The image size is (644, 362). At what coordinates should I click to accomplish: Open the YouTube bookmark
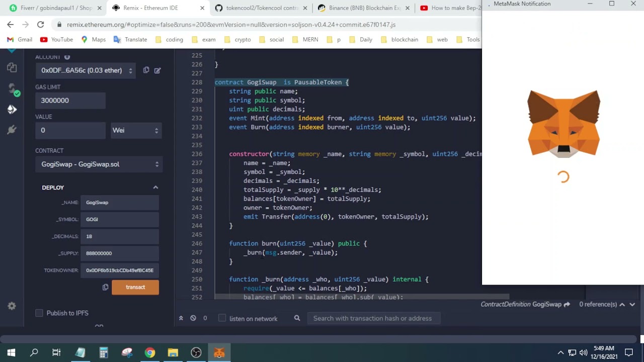(x=56, y=39)
